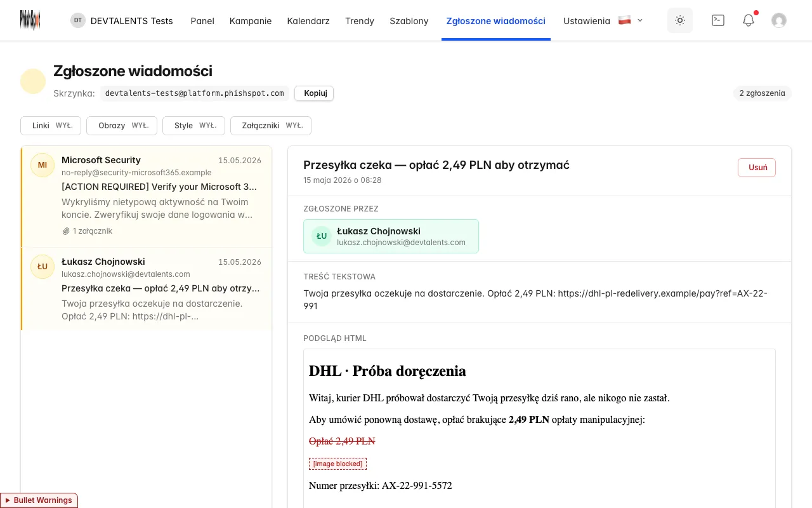Click the Polish flag language icon
The image size is (812, 508).
624,20
